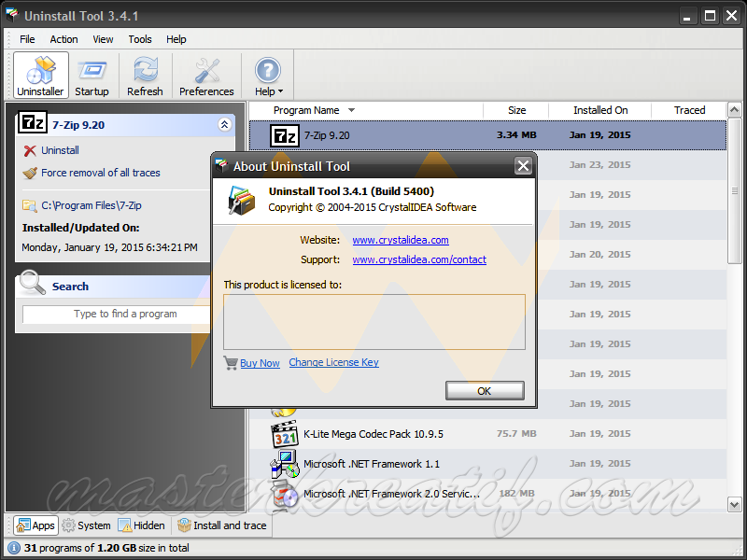Image resolution: width=747 pixels, height=560 pixels.
Task: Click the Uninstall link for 7-Zip
Action: [60, 150]
